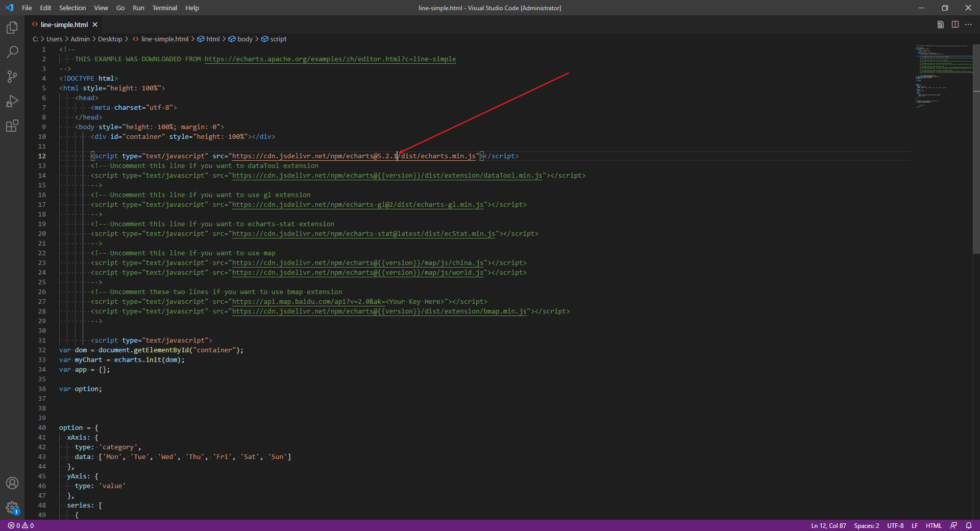The height and width of the screenshot is (531, 980).
Task: Follow the ecStat.min.js link
Action: tap(363, 234)
